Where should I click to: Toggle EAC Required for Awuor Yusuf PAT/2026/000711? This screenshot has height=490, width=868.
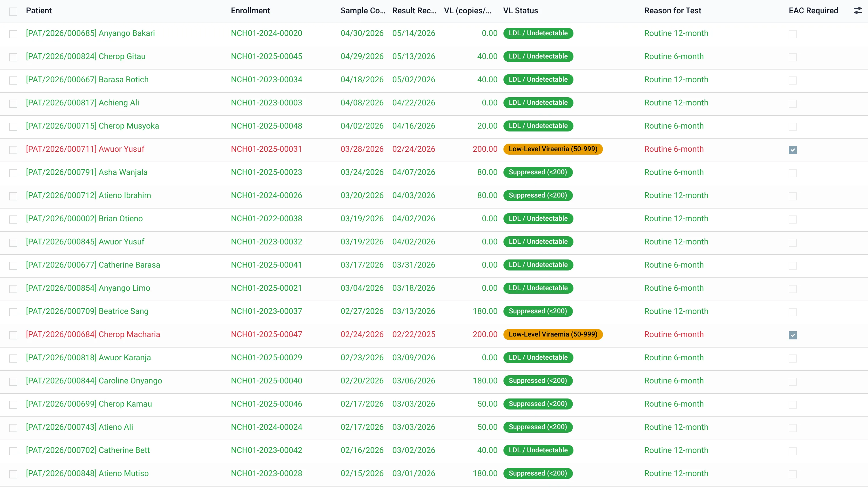pyautogui.click(x=792, y=150)
